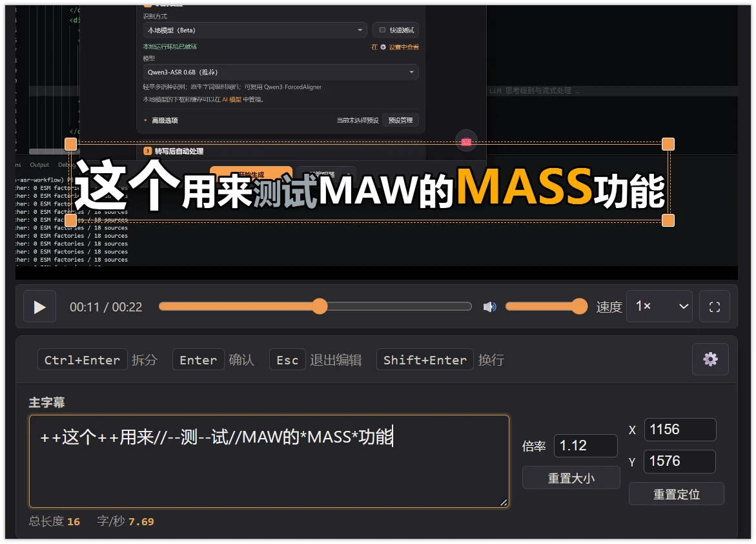Image resolution: width=756 pixels, height=544 pixels.
Task: Toggle the 快速测试 checkbox in video
Action: tap(382, 30)
